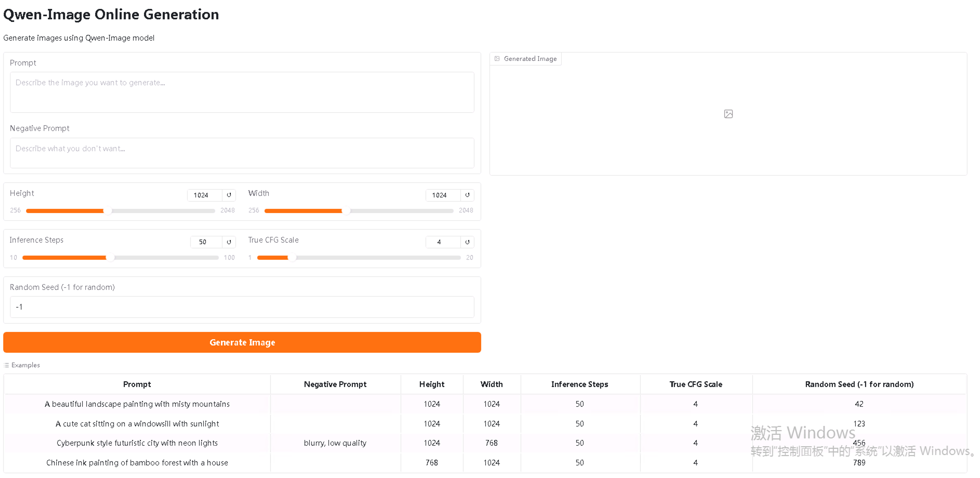Reset the True CFG Scale value

[467, 242]
